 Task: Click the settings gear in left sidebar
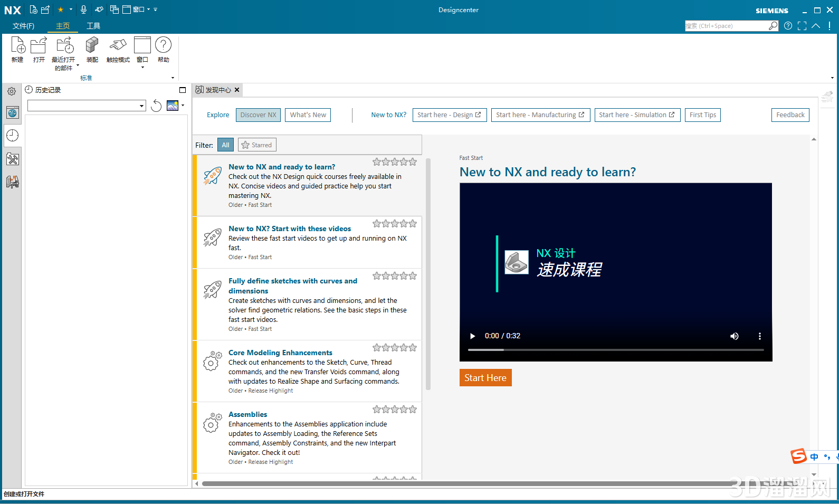[12, 91]
